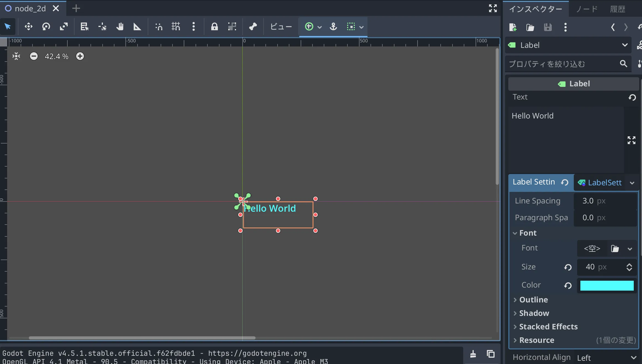Toggle distraction-free mode in viewport
This screenshot has width=642, height=364.
493,9
